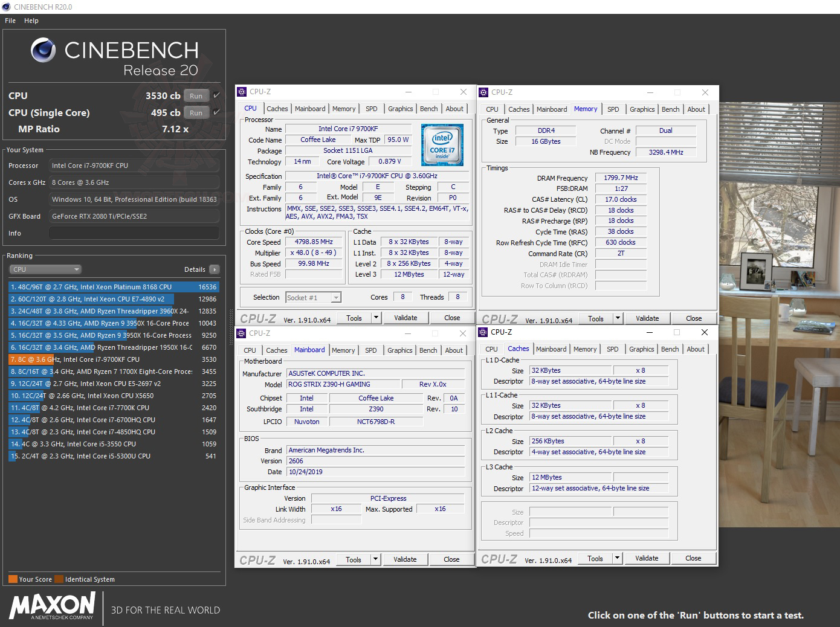Viewport: 840px width, 627px height.
Task: Open Graphics tab in Memory CPU-Z window
Action: [642, 109]
